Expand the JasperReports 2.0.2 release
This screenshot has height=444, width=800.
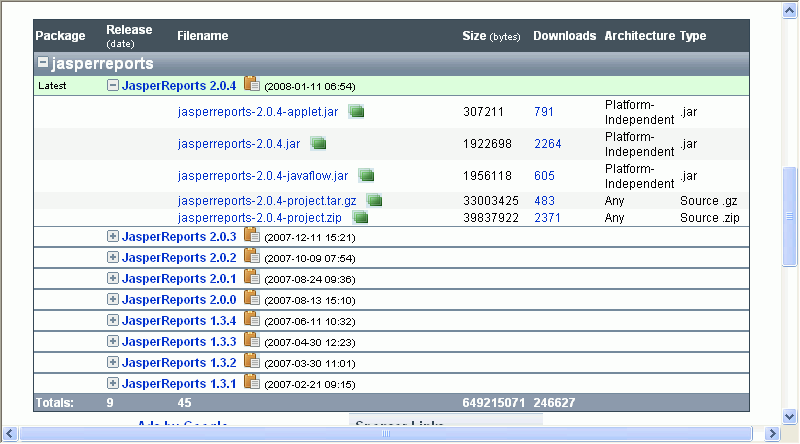[x=113, y=257]
